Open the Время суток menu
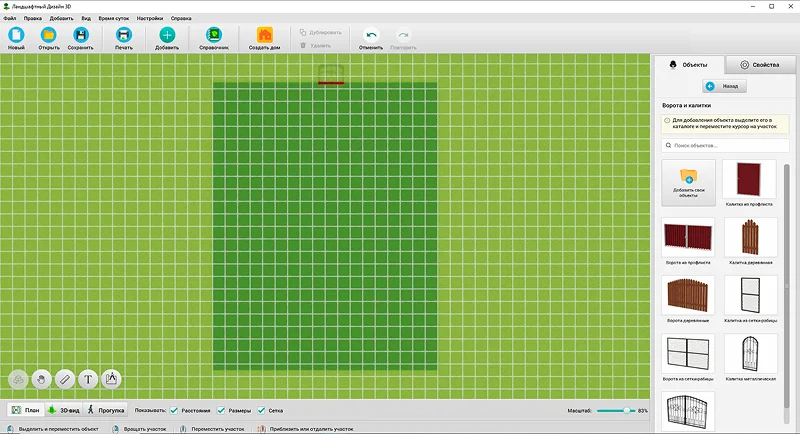Viewport: 800px width, 434px height. click(114, 18)
